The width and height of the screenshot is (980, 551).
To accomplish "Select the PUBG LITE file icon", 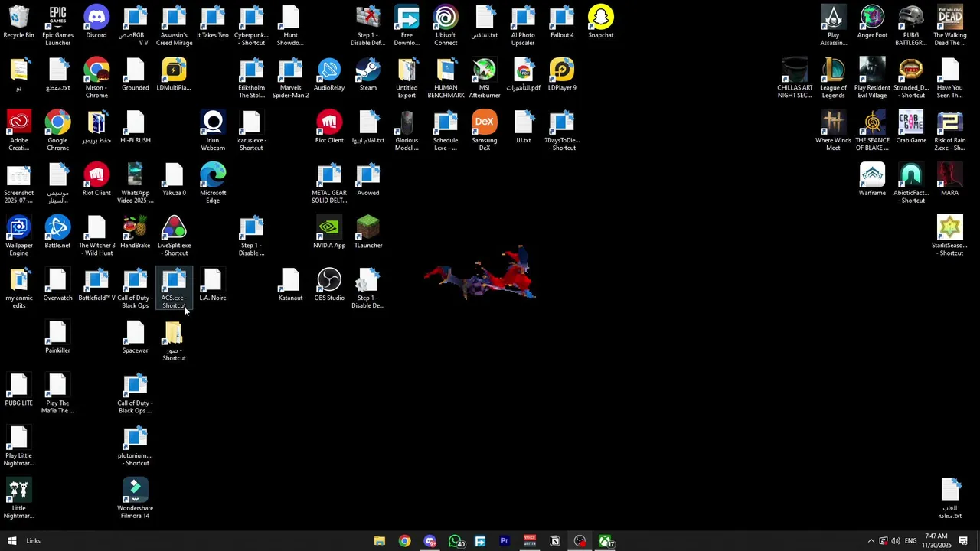I will click(19, 390).
